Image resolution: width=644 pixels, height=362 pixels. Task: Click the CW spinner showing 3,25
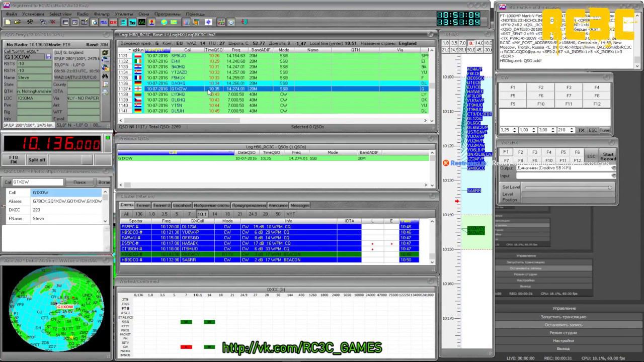click(508, 130)
